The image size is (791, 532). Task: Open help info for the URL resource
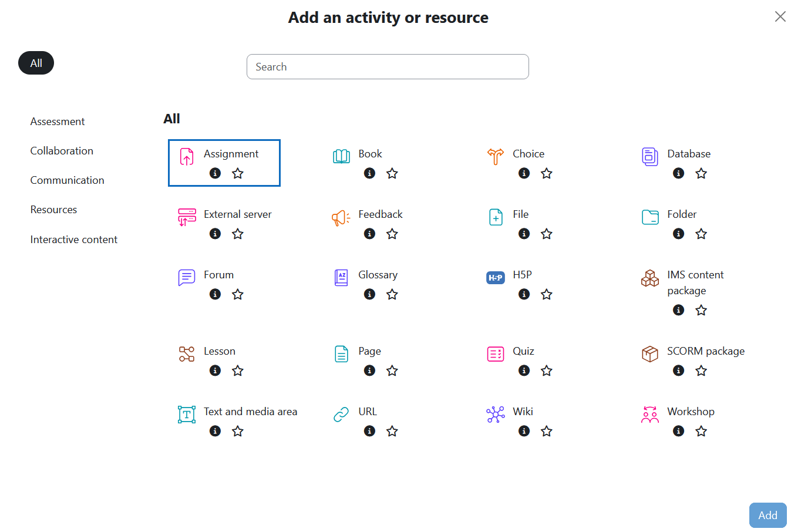(370, 431)
